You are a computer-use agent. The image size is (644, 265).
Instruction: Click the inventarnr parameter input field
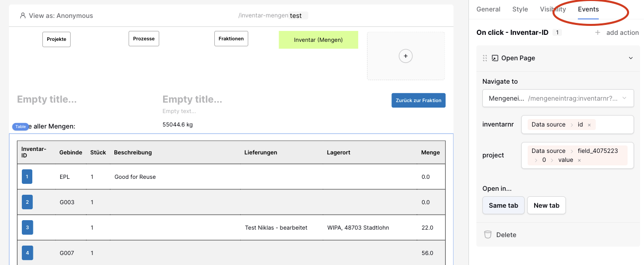(577, 125)
